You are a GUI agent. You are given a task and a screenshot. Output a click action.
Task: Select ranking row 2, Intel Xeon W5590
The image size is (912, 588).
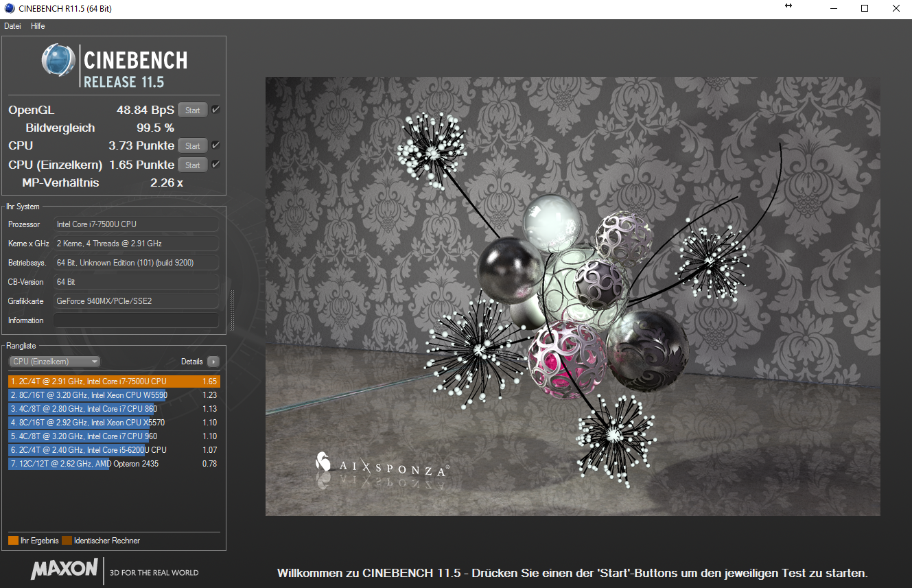[x=114, y=395]
